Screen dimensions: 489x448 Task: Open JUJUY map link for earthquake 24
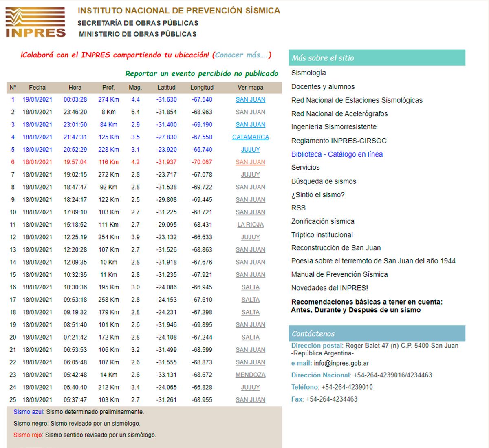coord(250,387)
